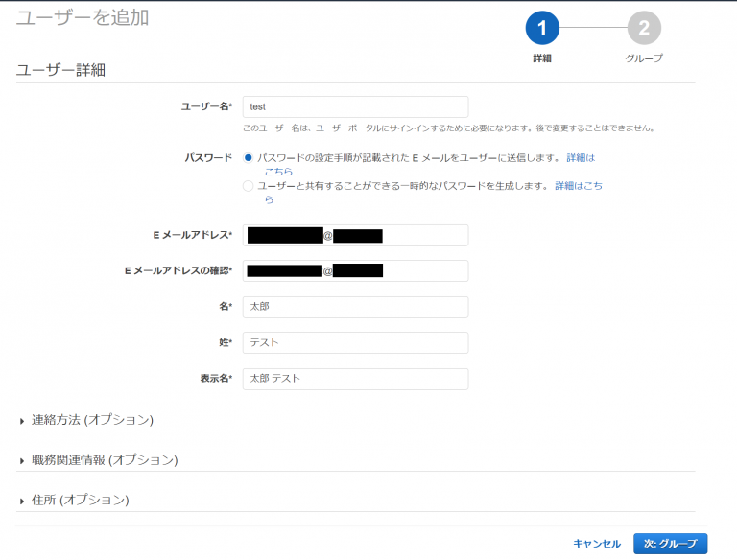Click the 名 field containing 太郎
The height and width of the screenshot is (560, 737).
tap(355, 307)
